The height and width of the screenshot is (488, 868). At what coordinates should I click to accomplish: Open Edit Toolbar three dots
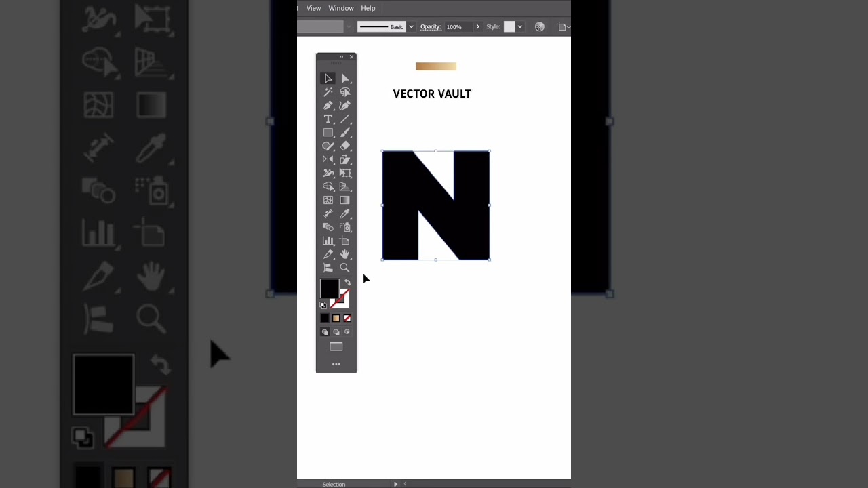point(336,365)
